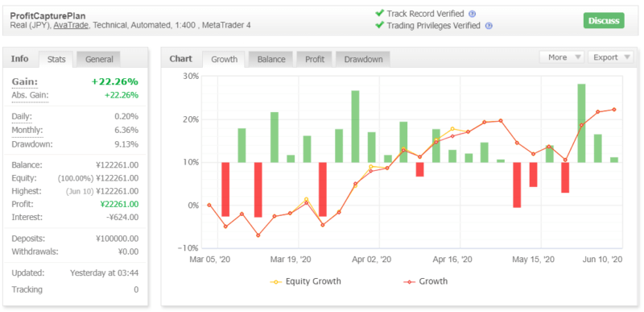Open the Export dropdown
This screenshot has width=644, height=312.
[x=610, y=57]
